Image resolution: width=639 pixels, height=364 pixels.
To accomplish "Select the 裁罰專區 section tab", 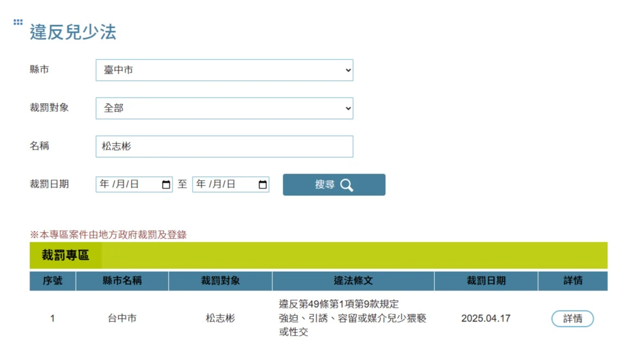I will point(65,255).
